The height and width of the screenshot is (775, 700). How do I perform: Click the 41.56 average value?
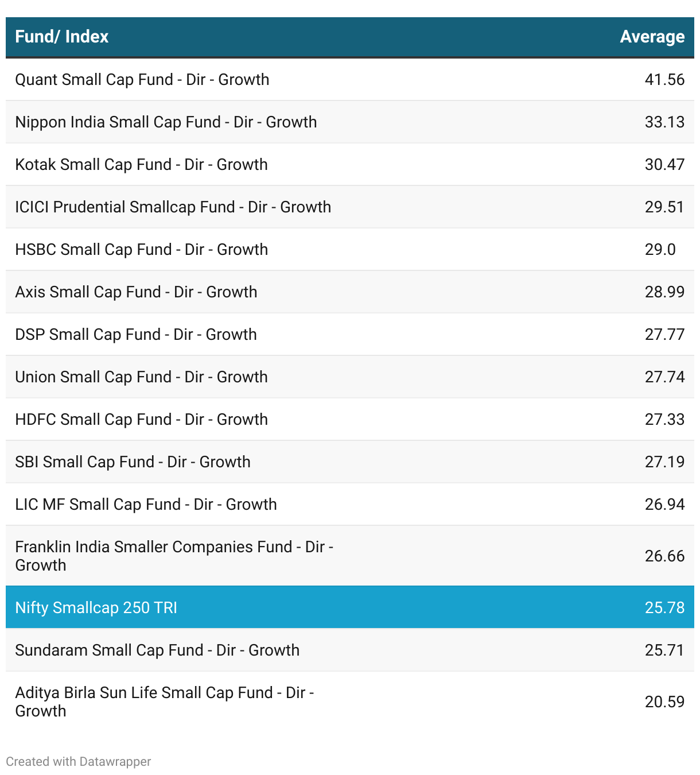[x=664, y=80]
